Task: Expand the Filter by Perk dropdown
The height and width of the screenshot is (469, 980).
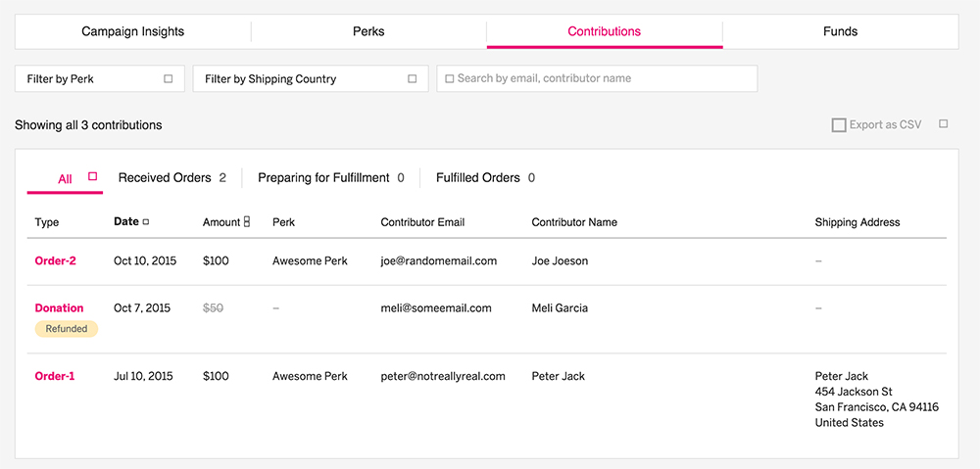Action: [100, 78]
